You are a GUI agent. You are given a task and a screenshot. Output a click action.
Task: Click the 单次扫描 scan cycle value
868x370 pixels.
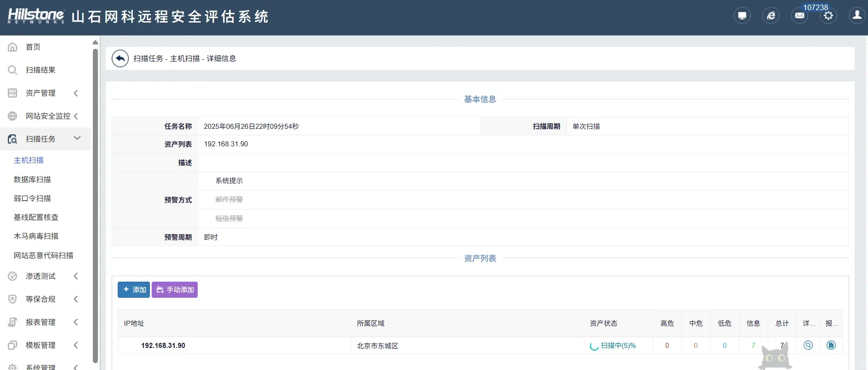586,126
